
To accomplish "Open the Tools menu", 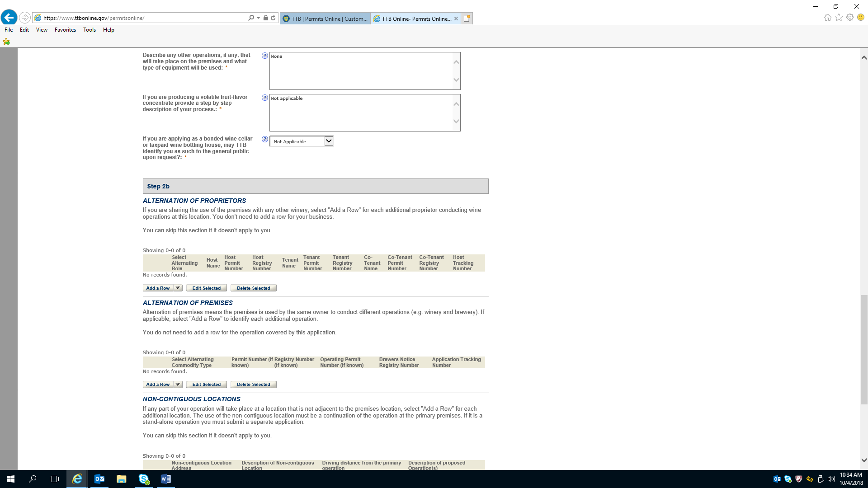I will [89, 30].
